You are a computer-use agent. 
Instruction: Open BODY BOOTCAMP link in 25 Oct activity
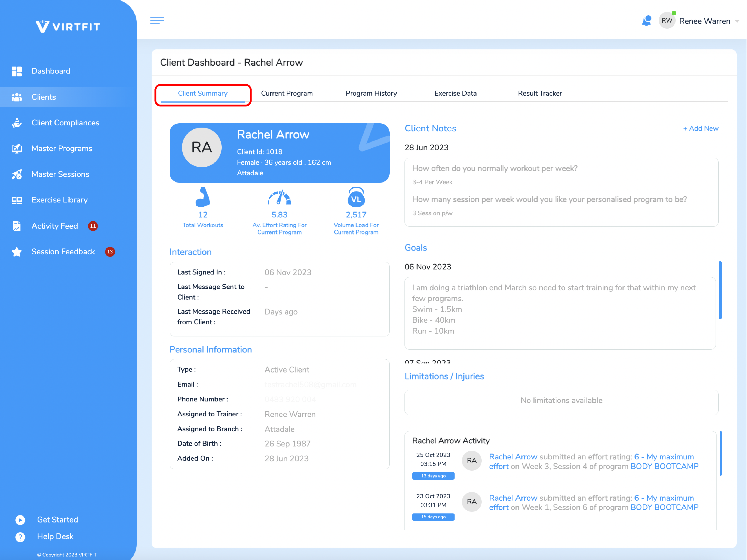point(665,466)
